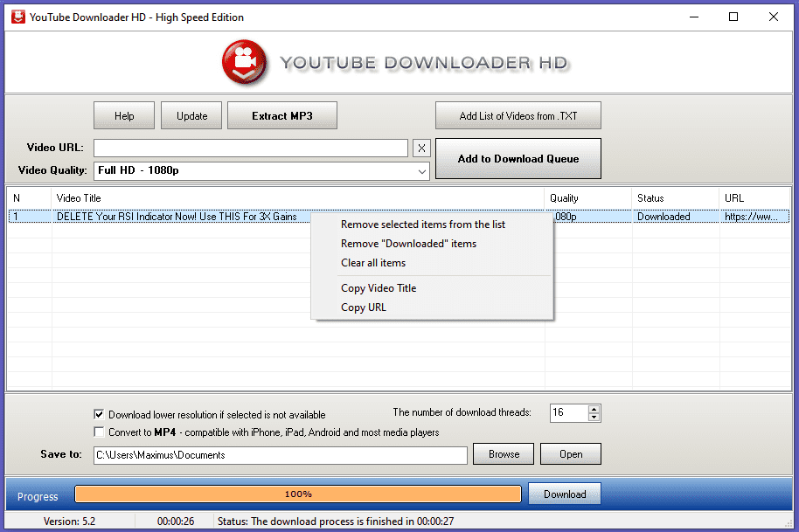Maximize the YouTube Downloader HD window

(733, 17)
